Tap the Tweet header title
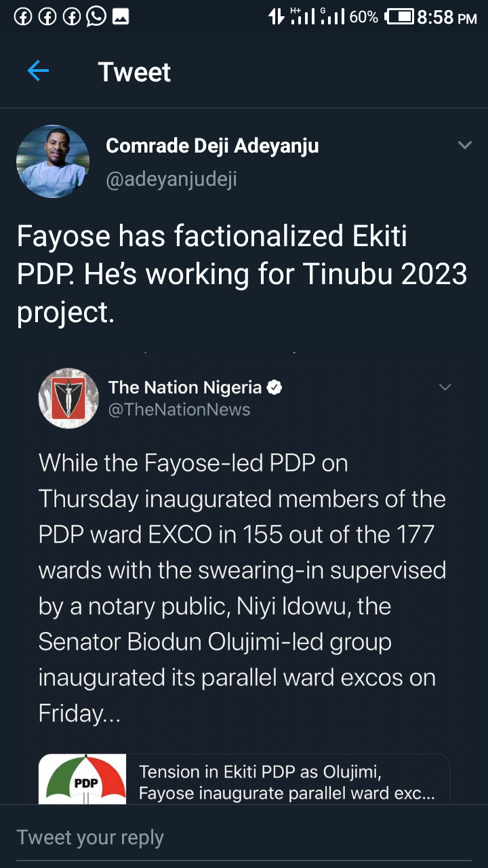This screenshot has height=868, width=488. [x=134, y=72]
